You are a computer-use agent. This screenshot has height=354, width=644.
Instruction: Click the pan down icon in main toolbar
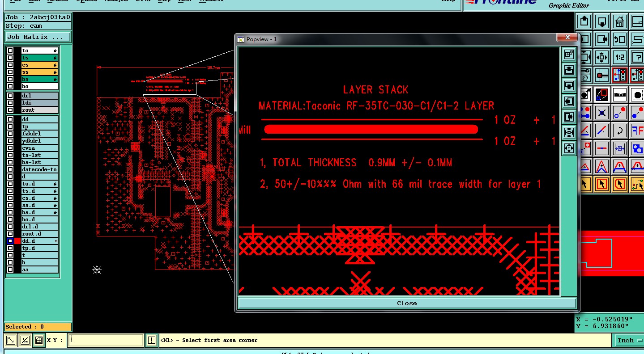(x=602, y=21)
